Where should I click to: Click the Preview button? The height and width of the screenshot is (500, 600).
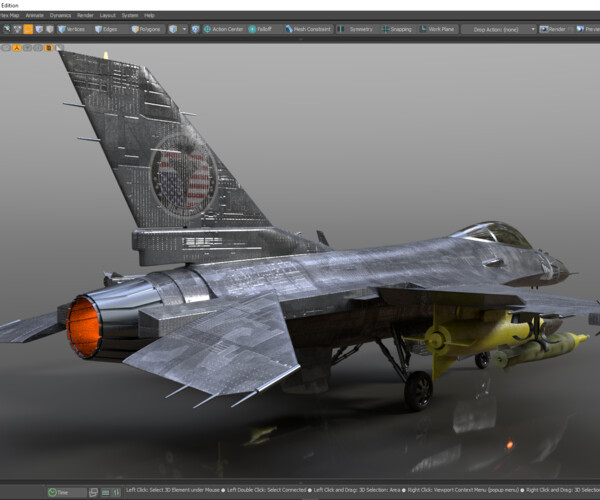tap(588, 29)
